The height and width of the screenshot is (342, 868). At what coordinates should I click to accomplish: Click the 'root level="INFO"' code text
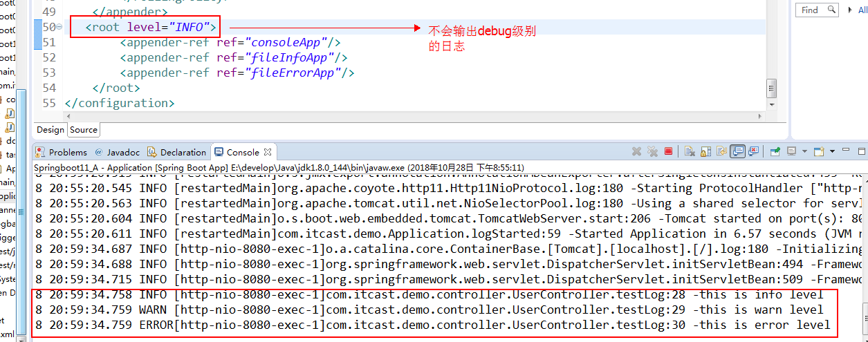pos(151,28)
